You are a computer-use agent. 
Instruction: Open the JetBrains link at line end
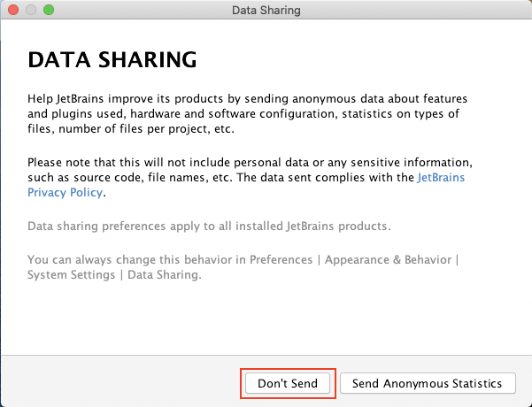(441, 177)
